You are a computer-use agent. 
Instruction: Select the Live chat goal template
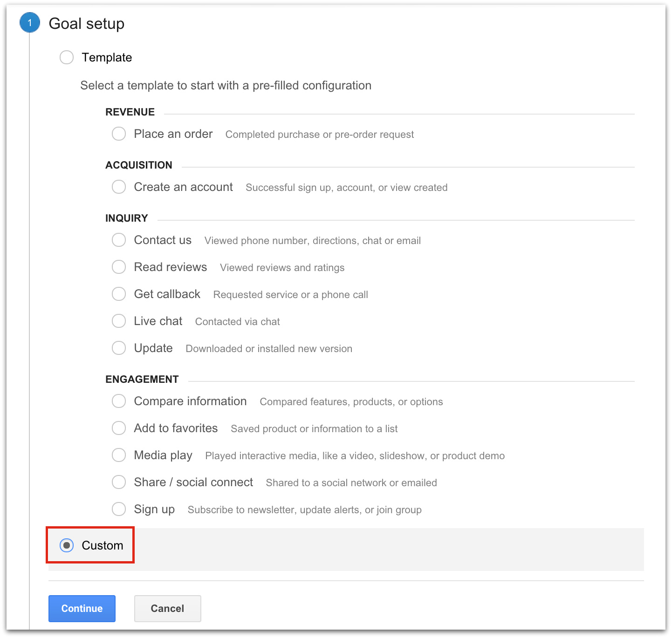(x=119, y=321)
